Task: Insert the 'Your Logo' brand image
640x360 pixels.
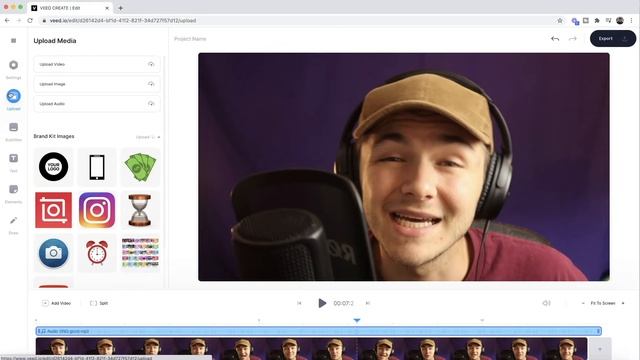Action: [53, 167]
